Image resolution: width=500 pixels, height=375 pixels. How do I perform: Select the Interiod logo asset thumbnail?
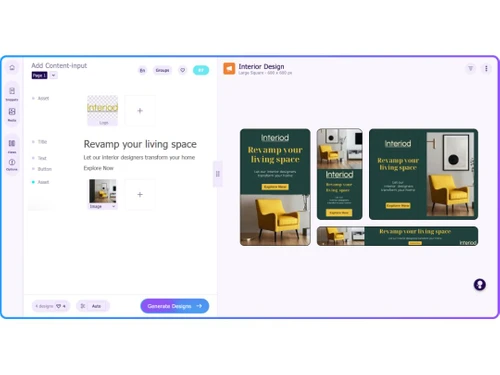[103, 110]
